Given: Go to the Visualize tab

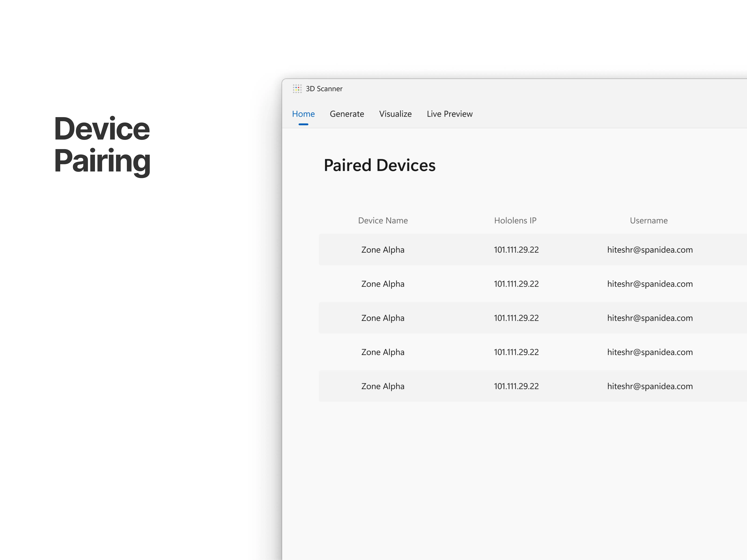Looking at the screenshot, I should point(395,114).
